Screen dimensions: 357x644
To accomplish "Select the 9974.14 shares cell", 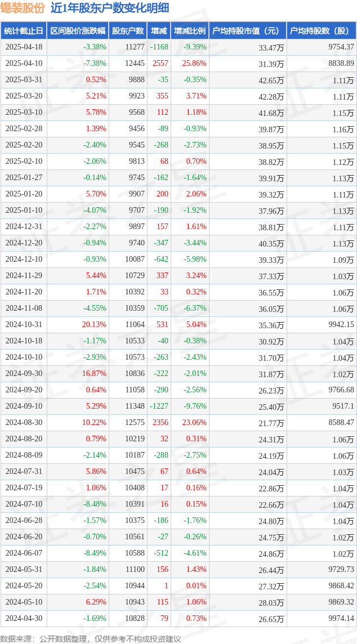I will coord(341,619).
